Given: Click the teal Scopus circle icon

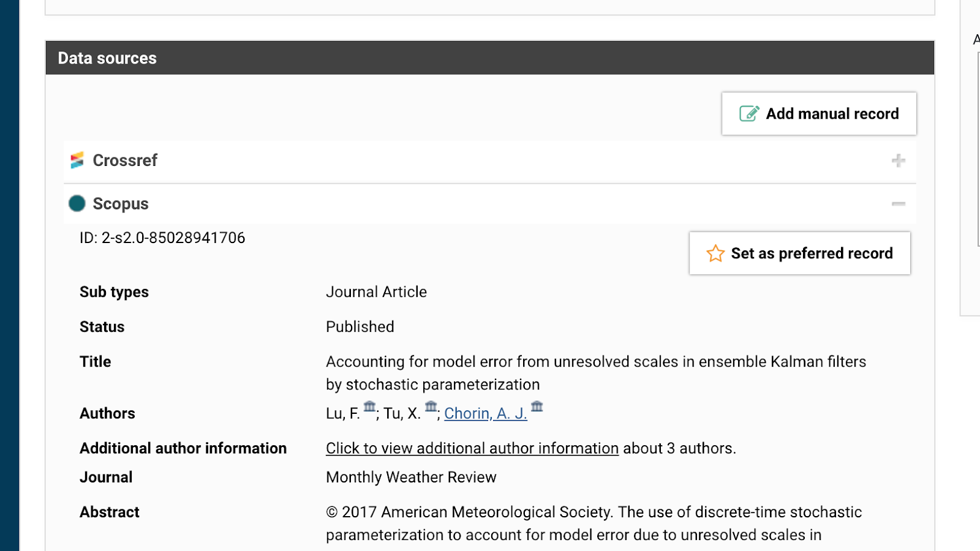Looking at the screenshot, I should pos(77,203).
